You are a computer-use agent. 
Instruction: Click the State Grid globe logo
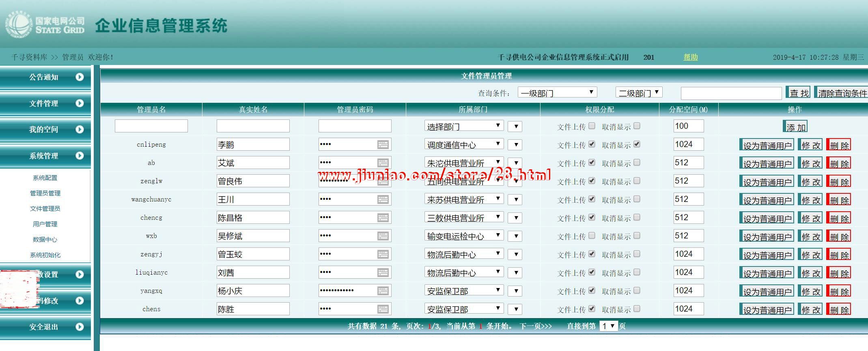pos(19,24)
